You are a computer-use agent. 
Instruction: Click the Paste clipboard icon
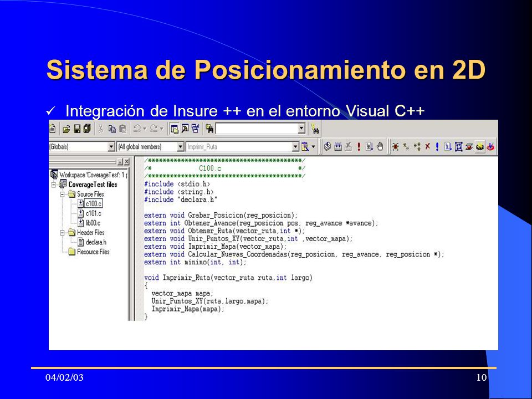(x=123, y=129)
